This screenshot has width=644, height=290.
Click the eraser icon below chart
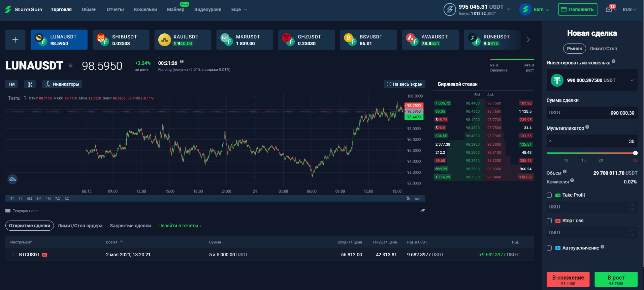point(423,210)
